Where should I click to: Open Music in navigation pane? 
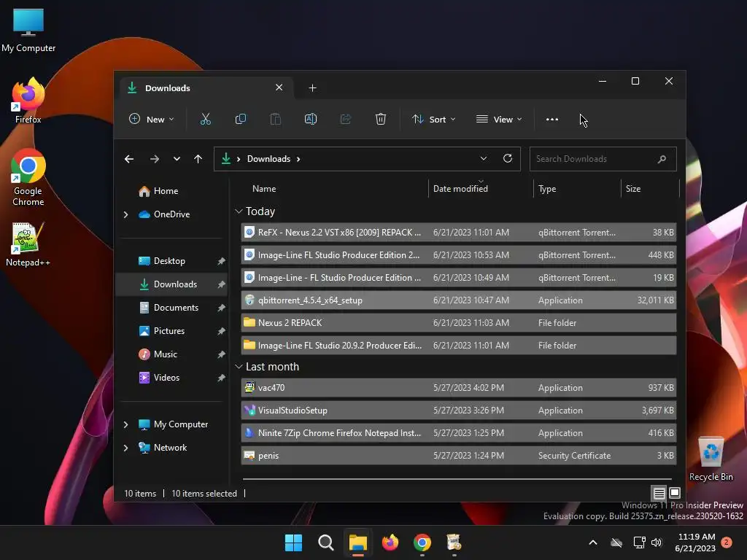click(x=158, y=354)
